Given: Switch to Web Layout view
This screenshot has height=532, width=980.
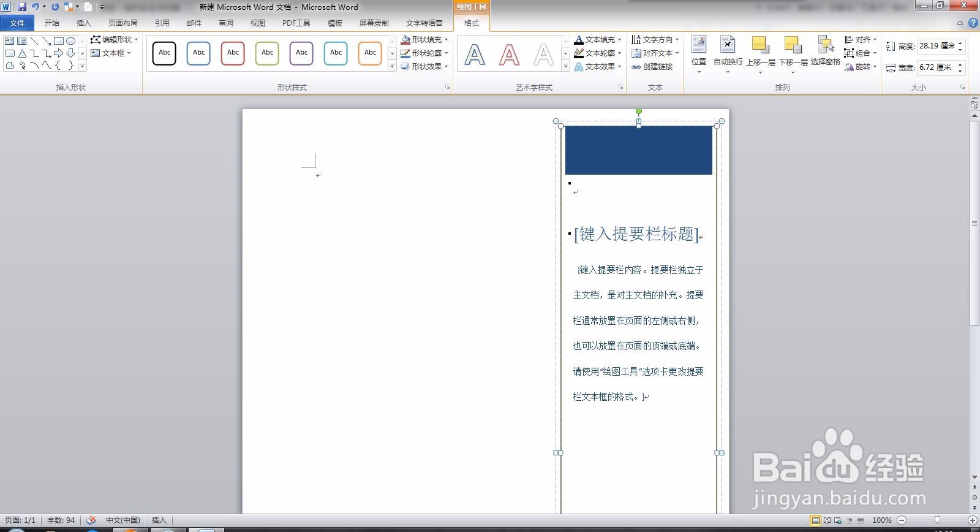Looking at the screenshot, I should (838, 520).
